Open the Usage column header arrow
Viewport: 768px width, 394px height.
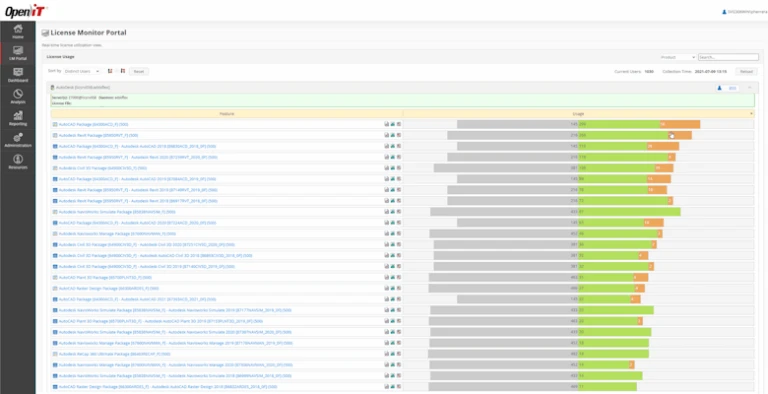(751, 114)
